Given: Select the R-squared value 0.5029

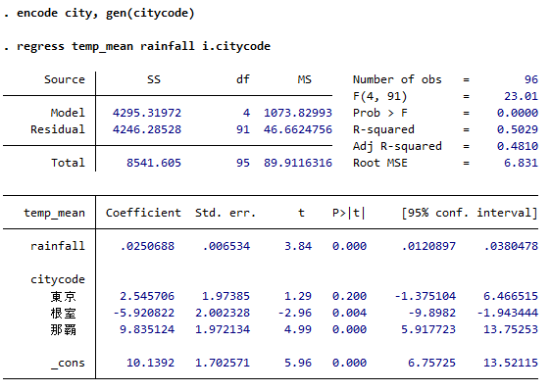Looking at the screenshot, I should click(x=518, y=129).
